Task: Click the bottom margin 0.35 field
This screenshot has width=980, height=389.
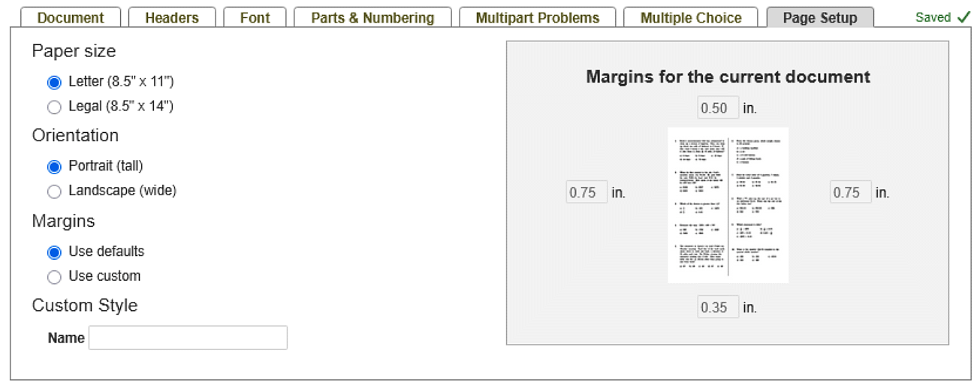Action: (717, 307)
